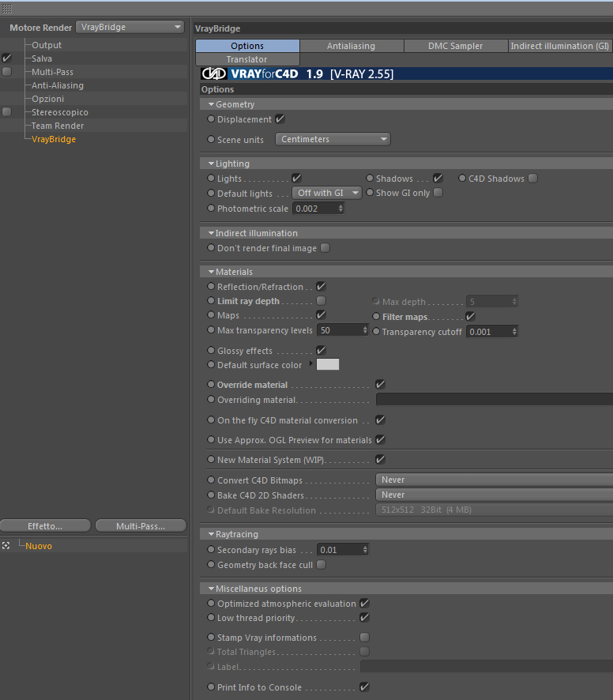The width and height of the screenshot is (613, 700).
Task: Enable Geometry back face cull checkbox
Action: 321,565
